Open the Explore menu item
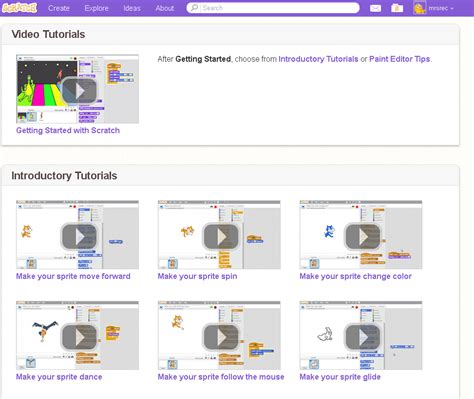The height and width of the screenshot is (399, 474). click(96, 8)
